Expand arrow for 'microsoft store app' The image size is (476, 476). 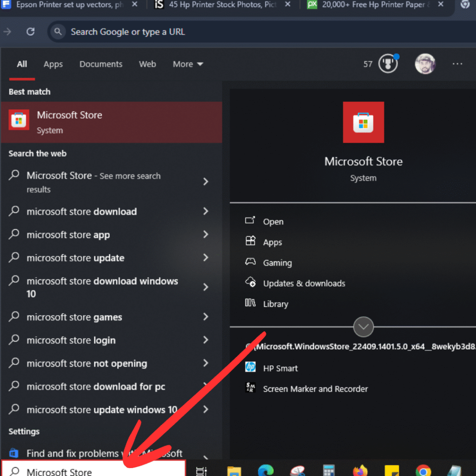[x=206, y=234]
